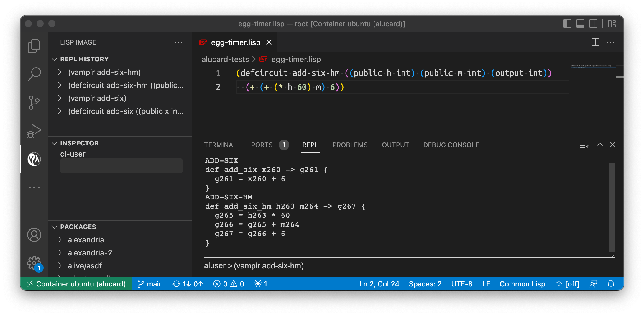This screenshot has height=315, width=644.
Task: Open the Container ubuntu (alucard) remote indicator
Action: click(76, 284)
